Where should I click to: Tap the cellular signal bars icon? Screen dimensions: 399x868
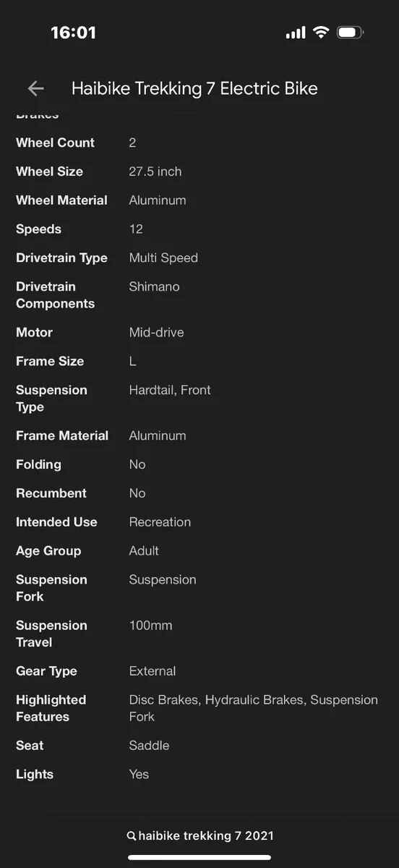click(296, 33)
